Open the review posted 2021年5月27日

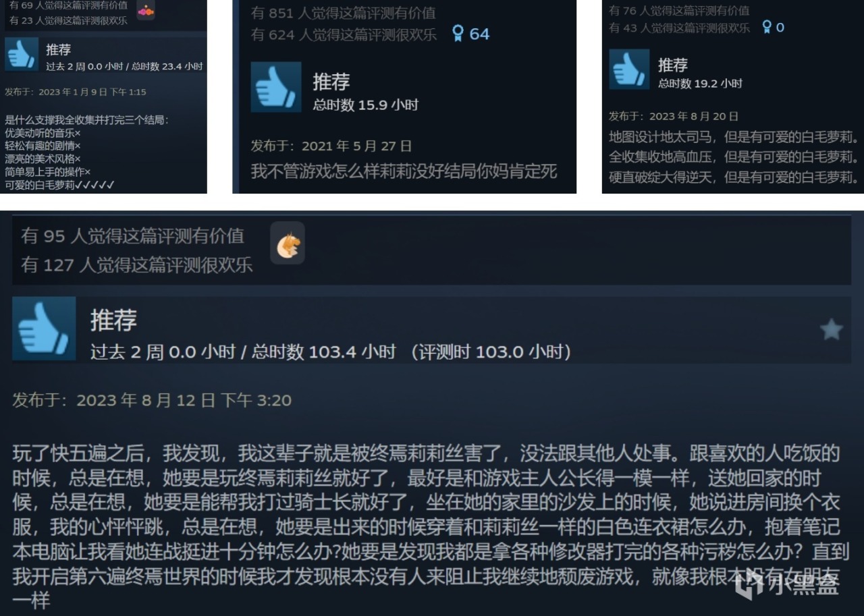(x=331, y=146)
